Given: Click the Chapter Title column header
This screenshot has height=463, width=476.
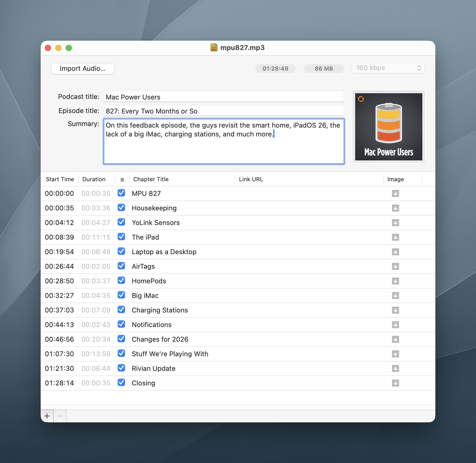Looking at the screenshot, I should [x=151, y=179].
